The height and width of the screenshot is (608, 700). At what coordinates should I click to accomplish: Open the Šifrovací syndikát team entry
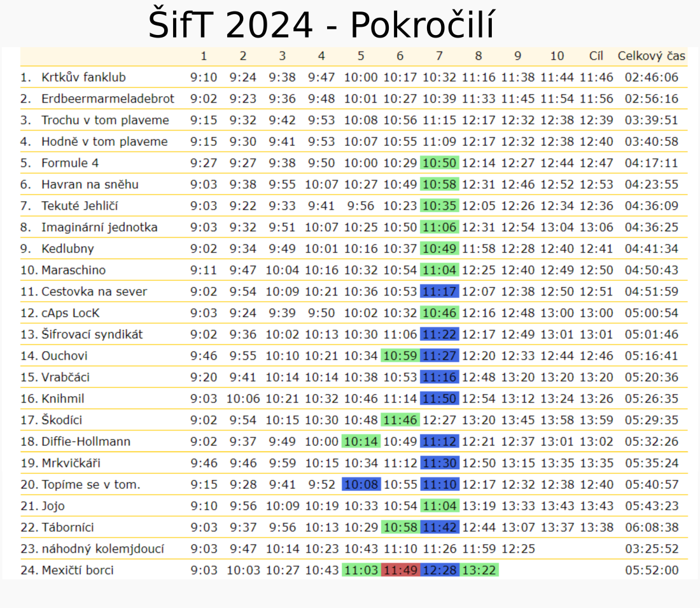(92, 334)
